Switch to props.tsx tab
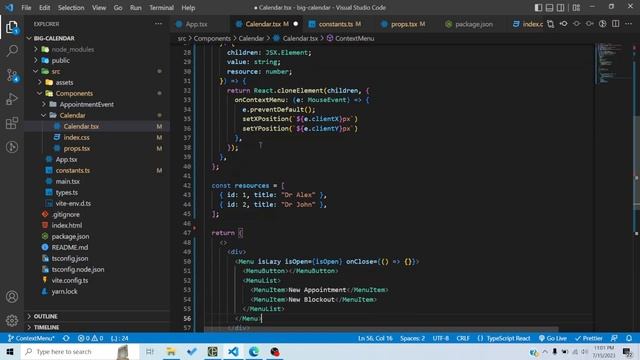The image size is (640, 360). point(404,24)
